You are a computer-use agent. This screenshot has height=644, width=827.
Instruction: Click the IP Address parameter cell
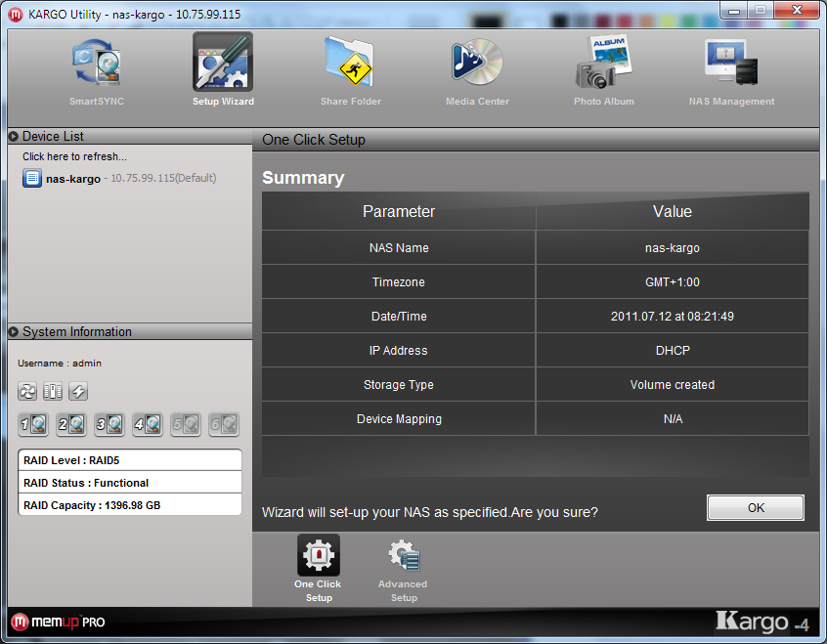click(399, 350)
